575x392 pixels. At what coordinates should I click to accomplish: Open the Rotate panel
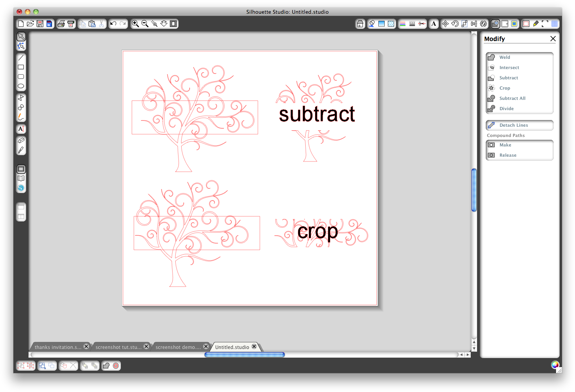455,24
